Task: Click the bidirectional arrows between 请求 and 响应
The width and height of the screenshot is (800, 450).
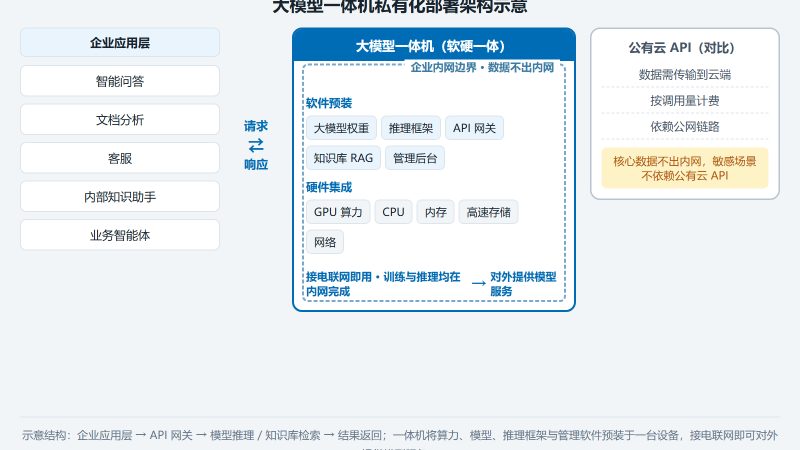Action: coord(256,145)
